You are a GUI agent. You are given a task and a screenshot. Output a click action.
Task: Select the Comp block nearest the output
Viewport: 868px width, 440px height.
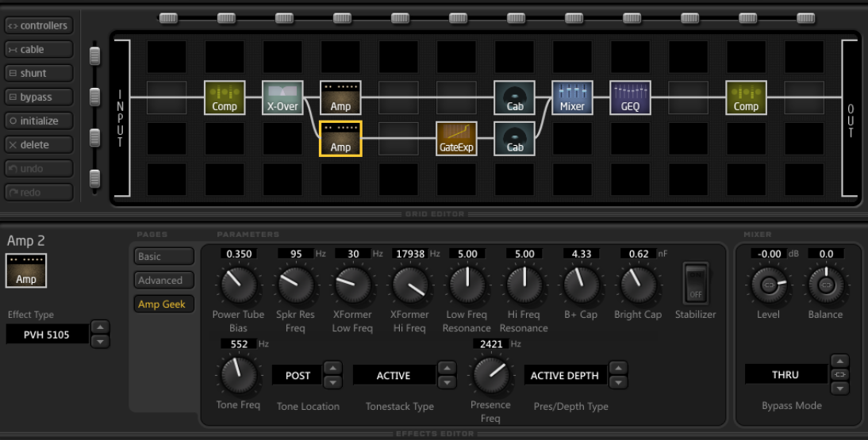(747, 98)
